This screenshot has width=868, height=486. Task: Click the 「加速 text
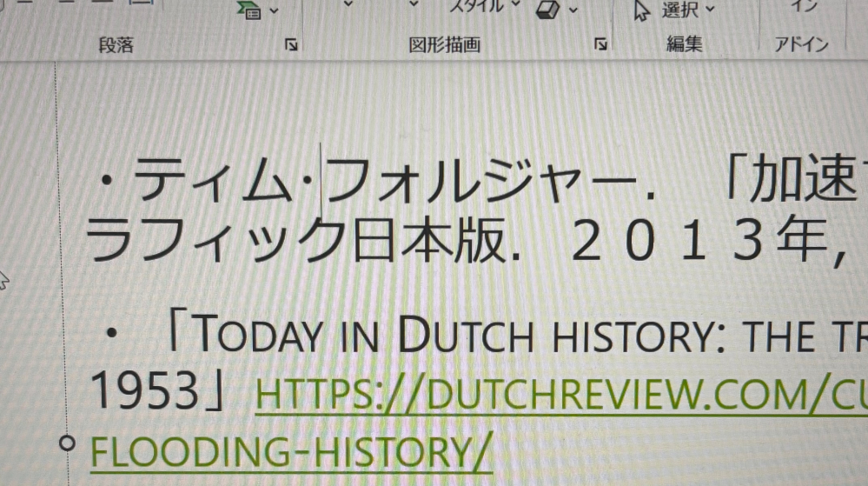click(x=791, y=178)
